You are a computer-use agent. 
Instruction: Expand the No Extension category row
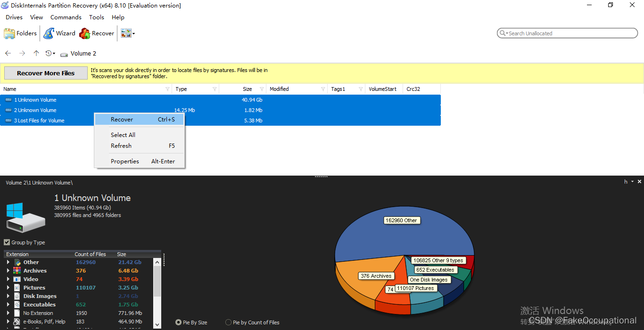[8, 313]
